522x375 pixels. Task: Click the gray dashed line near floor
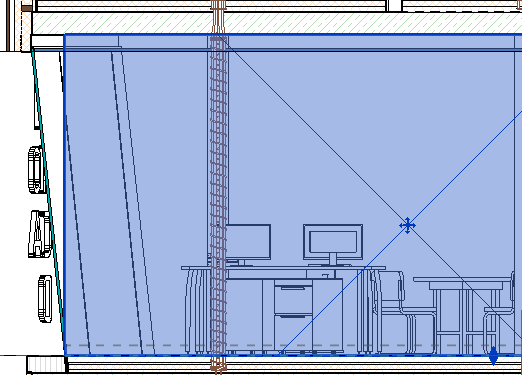[x=293, y=345]
